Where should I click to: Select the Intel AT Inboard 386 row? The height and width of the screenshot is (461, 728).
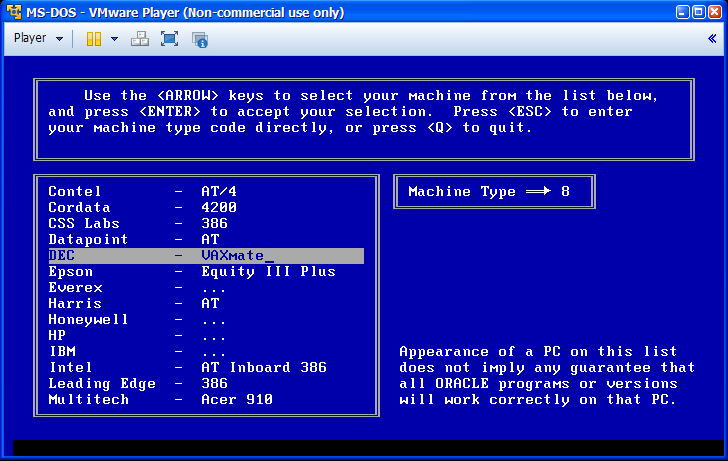click(206, 368)
